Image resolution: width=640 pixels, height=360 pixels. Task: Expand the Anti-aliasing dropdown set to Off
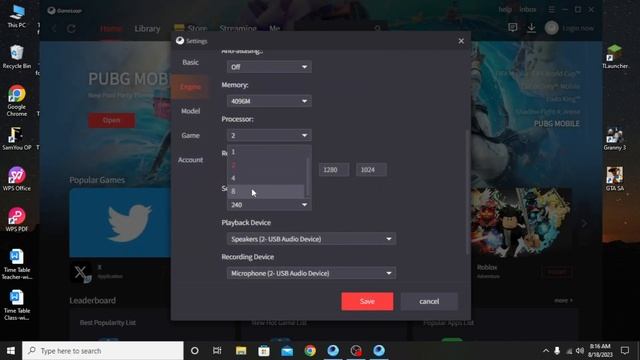(269, 67)
